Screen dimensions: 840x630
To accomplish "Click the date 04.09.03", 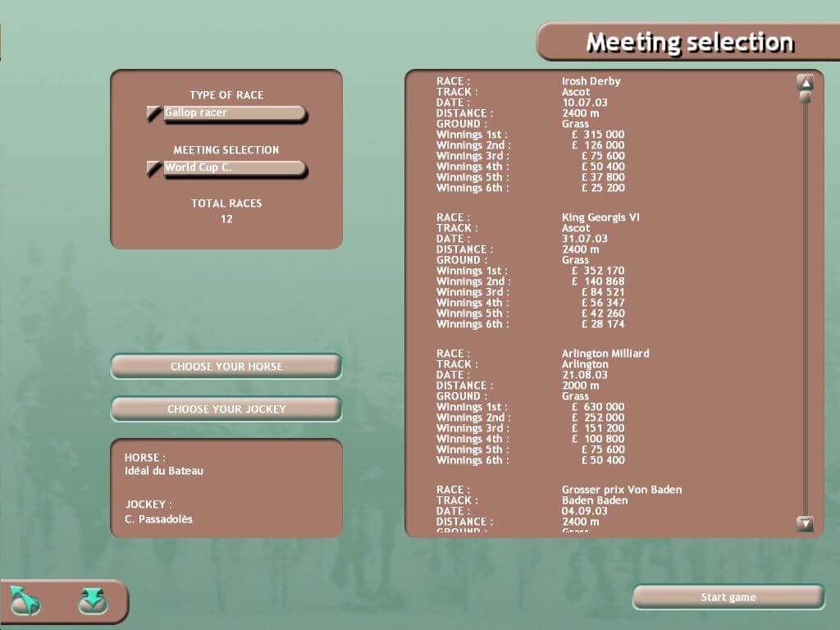I will pyautogui.click(x=584, y=510).
